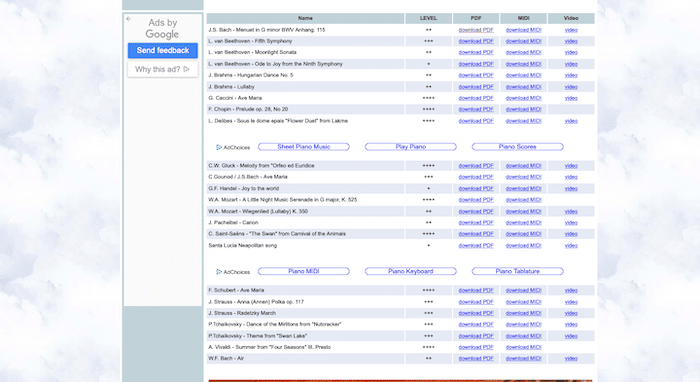Download MIDI for Mozart Wiegenlied K. 350
This screenshot has width=700, height=382.
[x=523, y=212]
